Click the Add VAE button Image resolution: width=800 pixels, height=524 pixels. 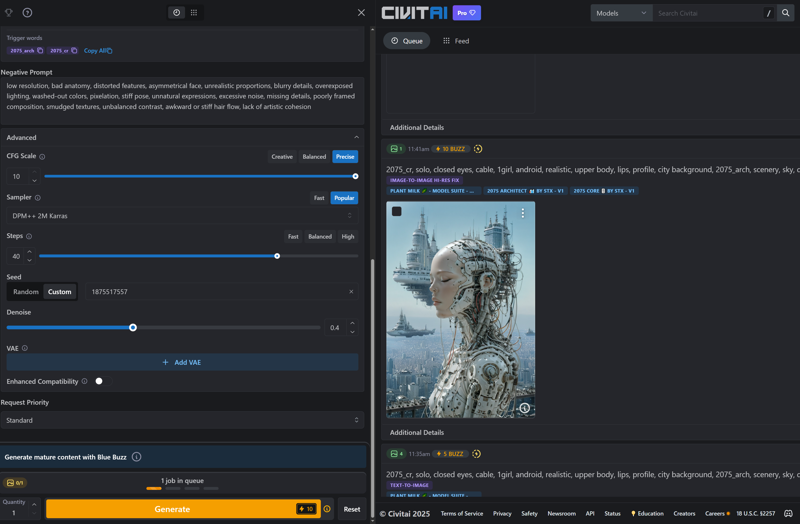click(182, 362)
